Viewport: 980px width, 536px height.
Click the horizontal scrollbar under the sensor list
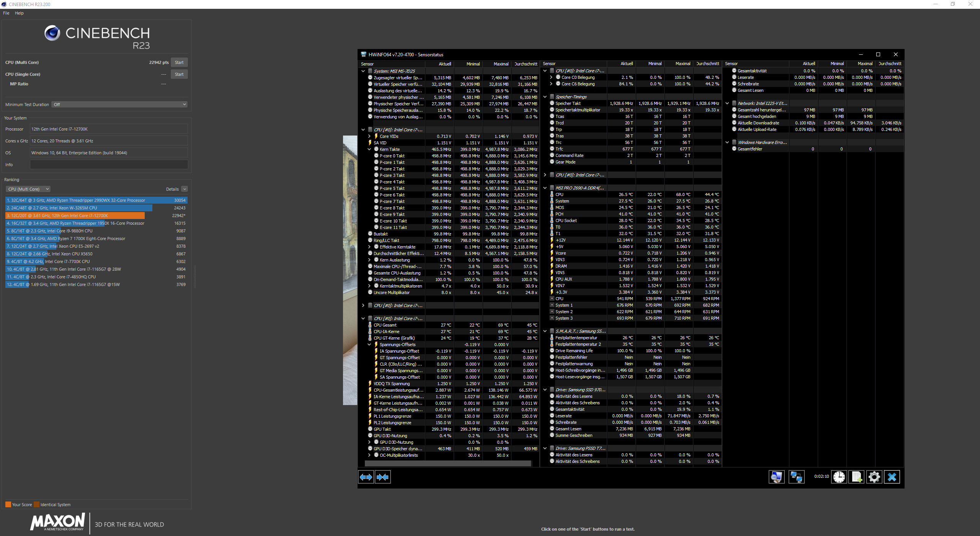pyautogui.click(x=448, y=464)
